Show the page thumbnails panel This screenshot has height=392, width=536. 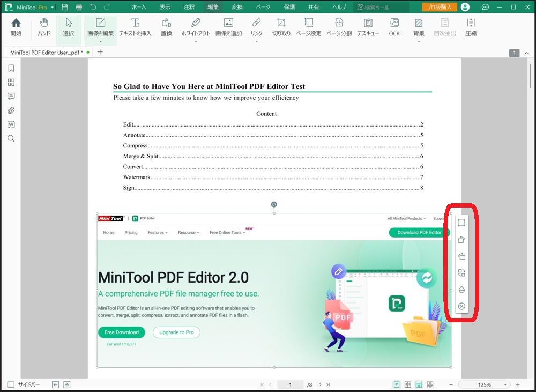pyautogui.click(x=11, y=83)
